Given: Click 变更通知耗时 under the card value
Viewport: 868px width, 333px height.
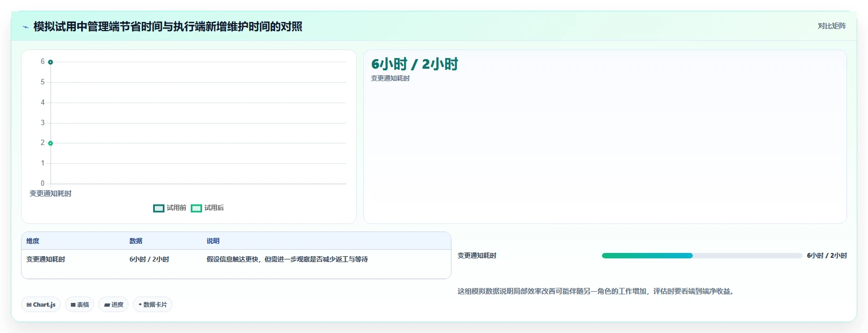Looking at the screenshot, I should click(x=390, y=78).
